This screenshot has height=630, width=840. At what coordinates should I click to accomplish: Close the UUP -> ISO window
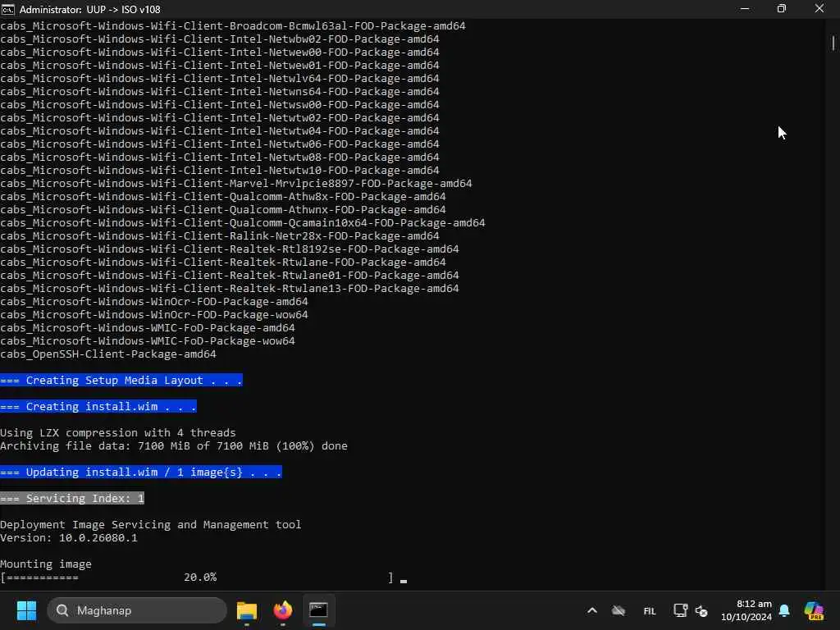tap(819, 9)
